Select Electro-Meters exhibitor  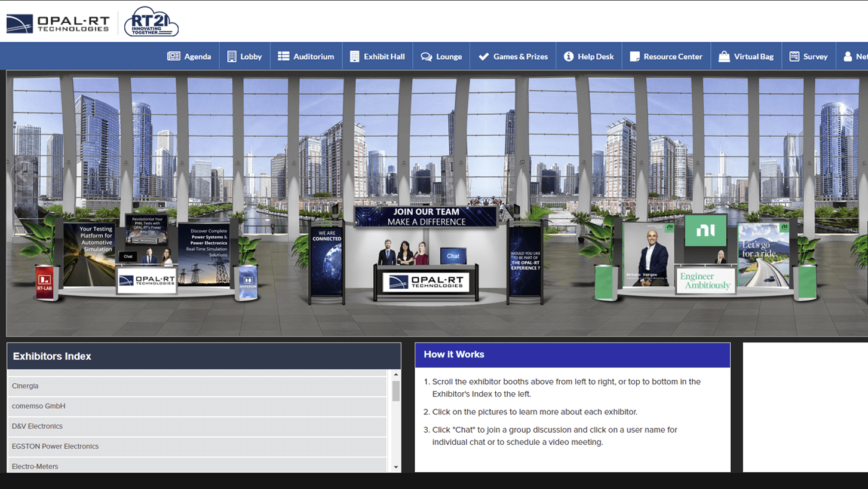coord(197,466)
